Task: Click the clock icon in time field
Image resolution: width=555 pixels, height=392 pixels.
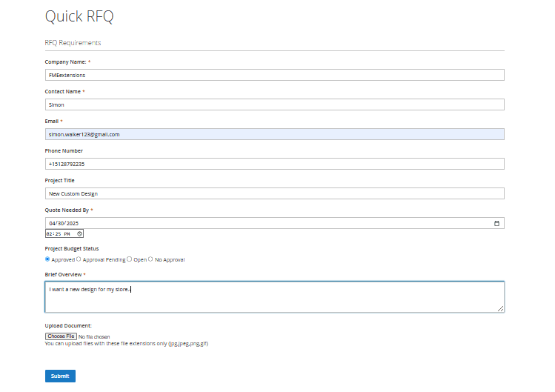Action: (79, 233)
